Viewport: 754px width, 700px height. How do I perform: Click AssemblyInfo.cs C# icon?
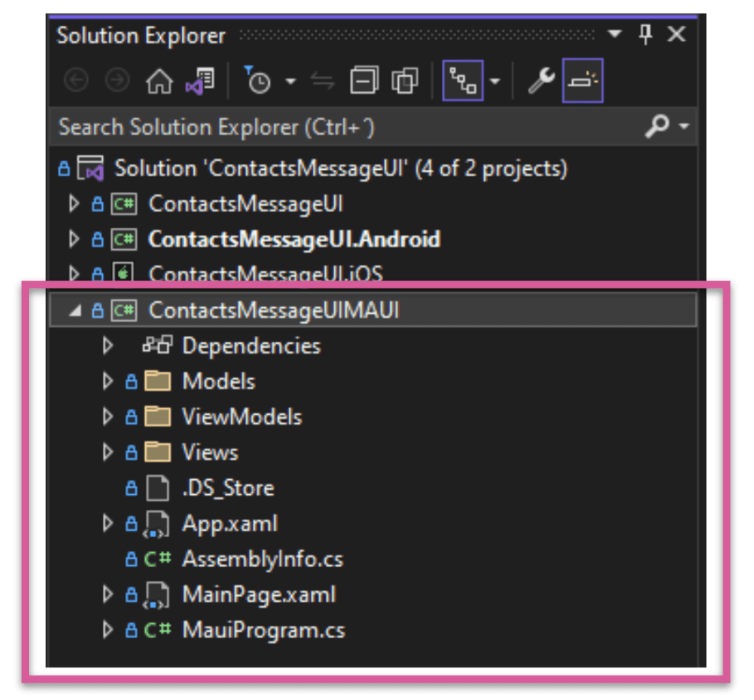(x=157, y=559)
